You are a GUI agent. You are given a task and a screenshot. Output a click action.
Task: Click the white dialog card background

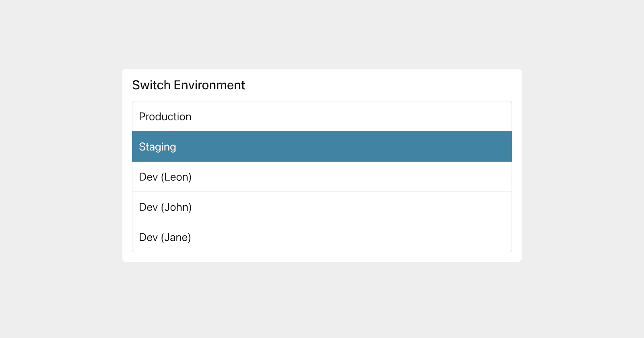(x=322, y=256)
